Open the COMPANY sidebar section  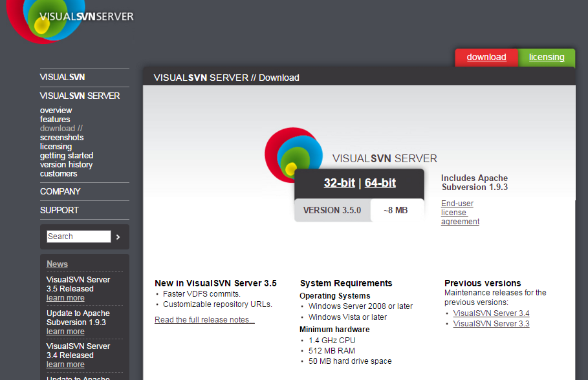[60, 191]
